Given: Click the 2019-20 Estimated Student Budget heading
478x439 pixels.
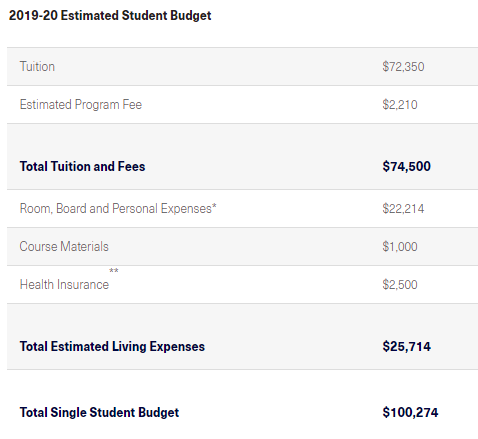Looking at the screenshot, I should coord(110,16).
